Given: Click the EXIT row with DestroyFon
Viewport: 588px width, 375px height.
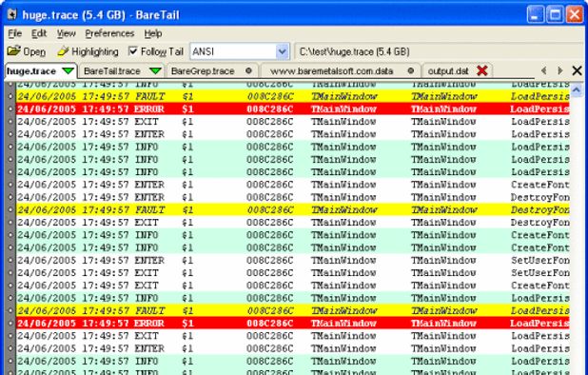Looking at the screenshot, I should 293,223.
